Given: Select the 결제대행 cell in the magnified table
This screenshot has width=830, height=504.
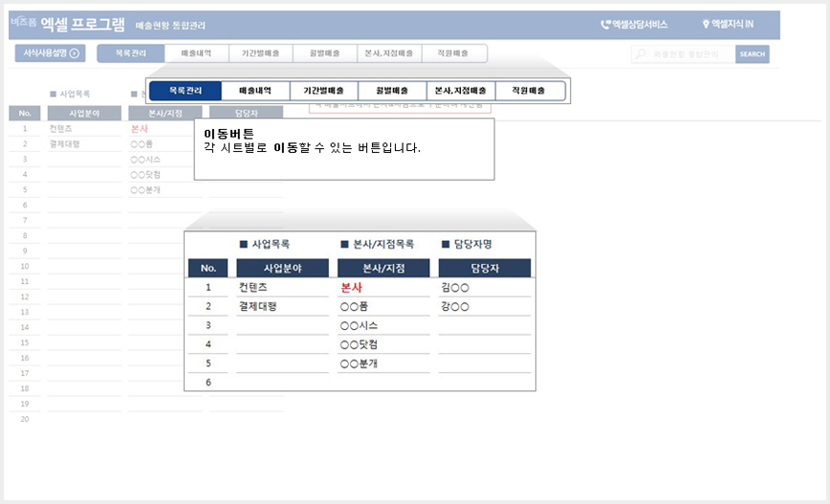Looking at the screenshot, I should click(x=283, y=307).
